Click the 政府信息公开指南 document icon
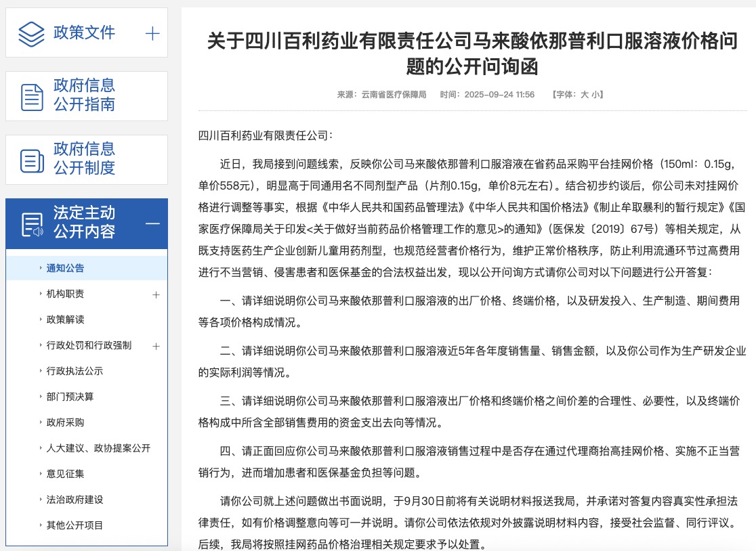The width and height of the screenshot is (756, 551). point(32,97)
